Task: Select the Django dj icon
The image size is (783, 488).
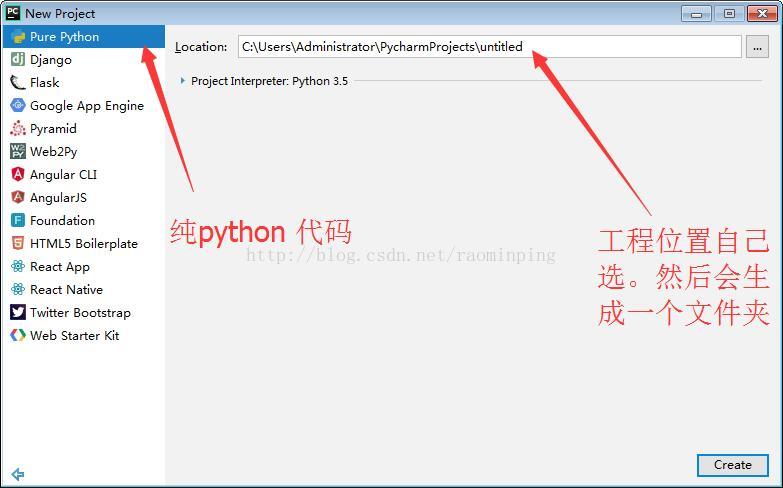Action: (18, 59)
